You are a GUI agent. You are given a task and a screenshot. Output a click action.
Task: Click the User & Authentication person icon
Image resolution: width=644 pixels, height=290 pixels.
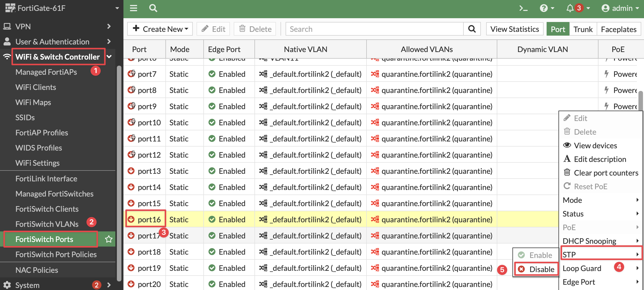tap(7, 41)
